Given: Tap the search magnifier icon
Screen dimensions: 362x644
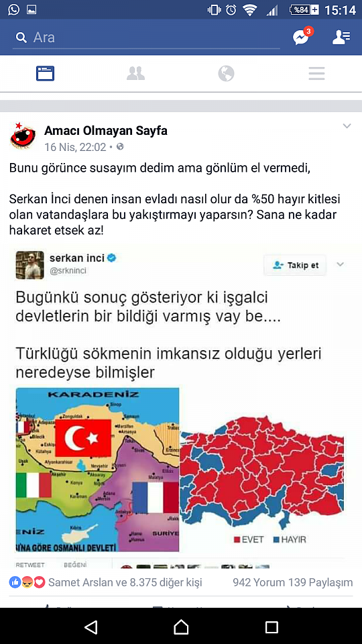Looking at the screenshot, I should click(x=21, y=38).
